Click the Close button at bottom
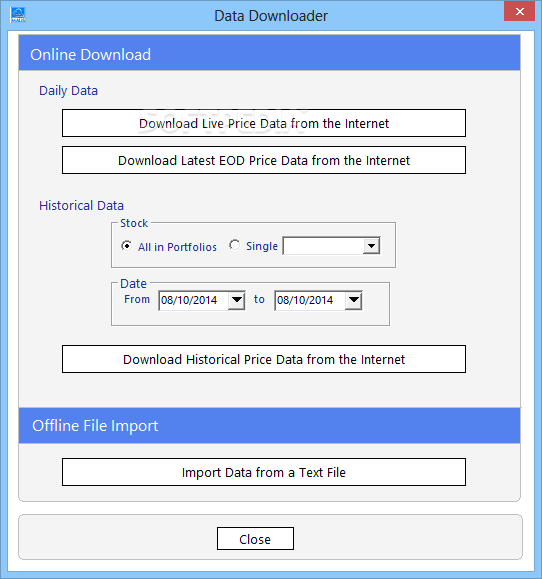The width and height of the screenshot is (542, 579). coord(255,539)
